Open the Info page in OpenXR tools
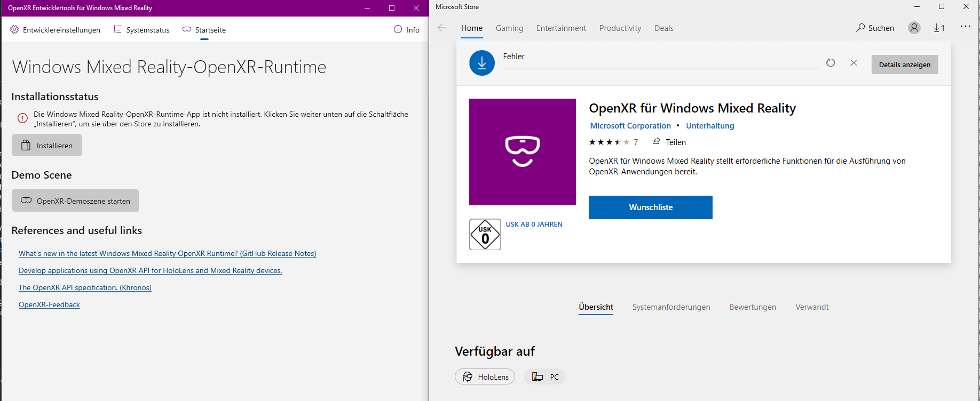This screenshot has width=980, height=401. point(407,30)
